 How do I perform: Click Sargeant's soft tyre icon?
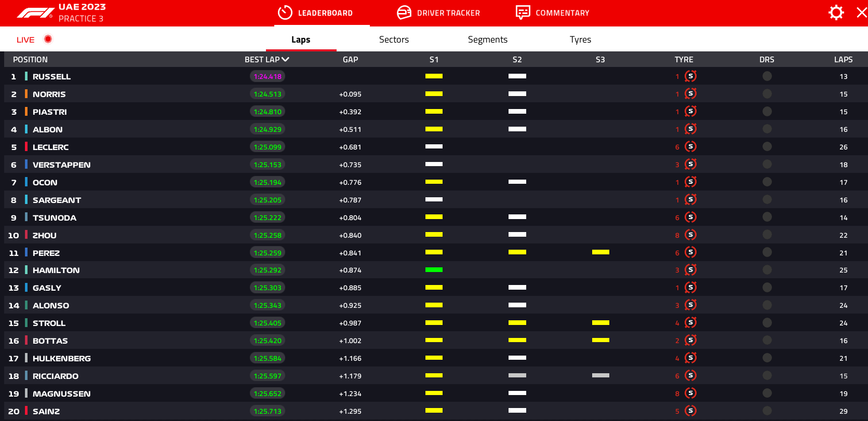click(x=690, y=200)
